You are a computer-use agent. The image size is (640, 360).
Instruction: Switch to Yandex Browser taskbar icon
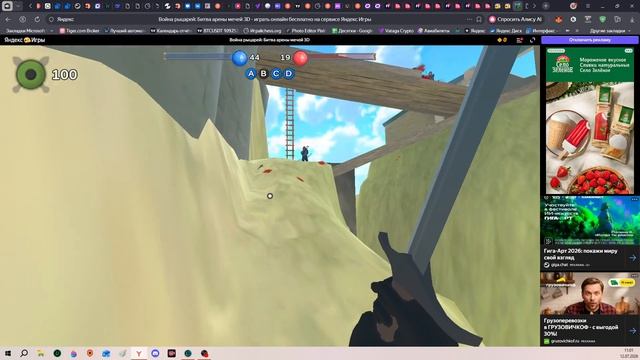tap(139, 353)
